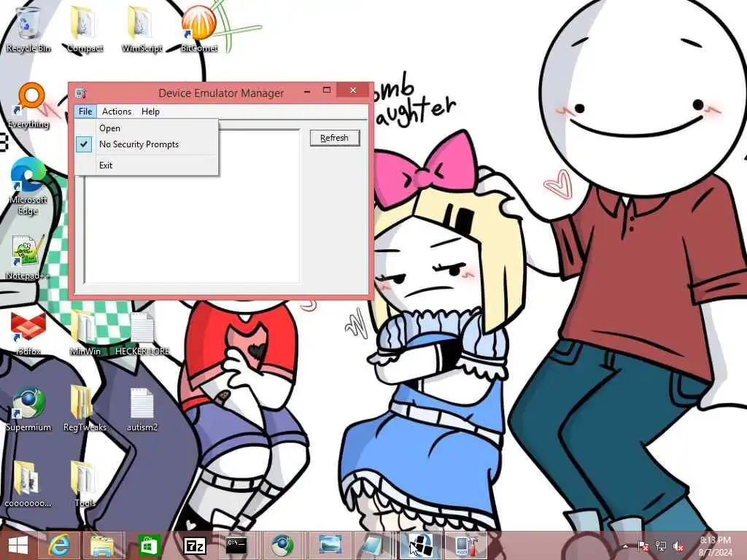Screen dimensions: 747x560
Task: Maximize the Device Emulator Manager window
Action: click(327, 90)
